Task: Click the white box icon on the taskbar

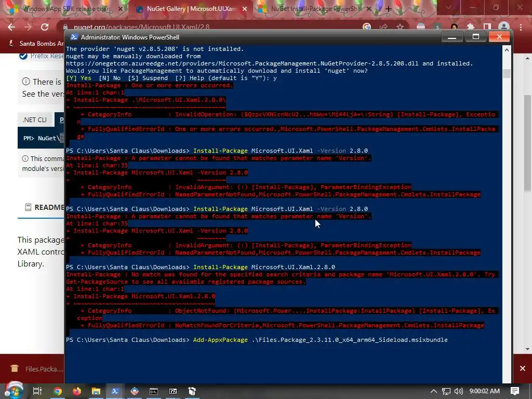Action: pos(192,391)
